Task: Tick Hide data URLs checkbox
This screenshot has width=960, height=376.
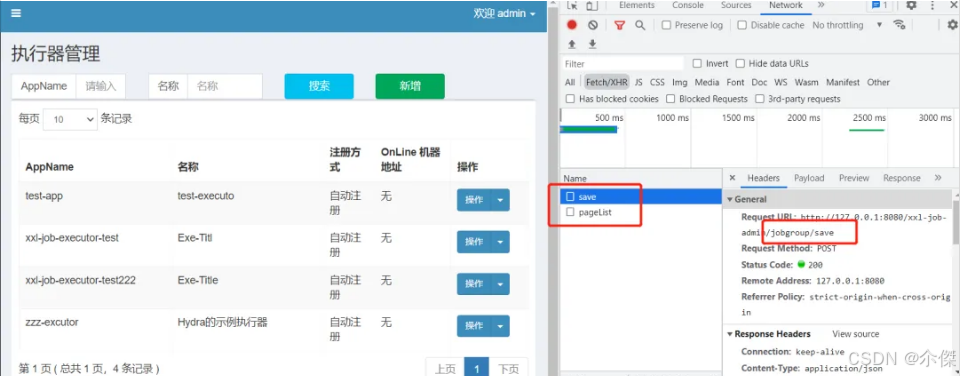Action: 740,64
